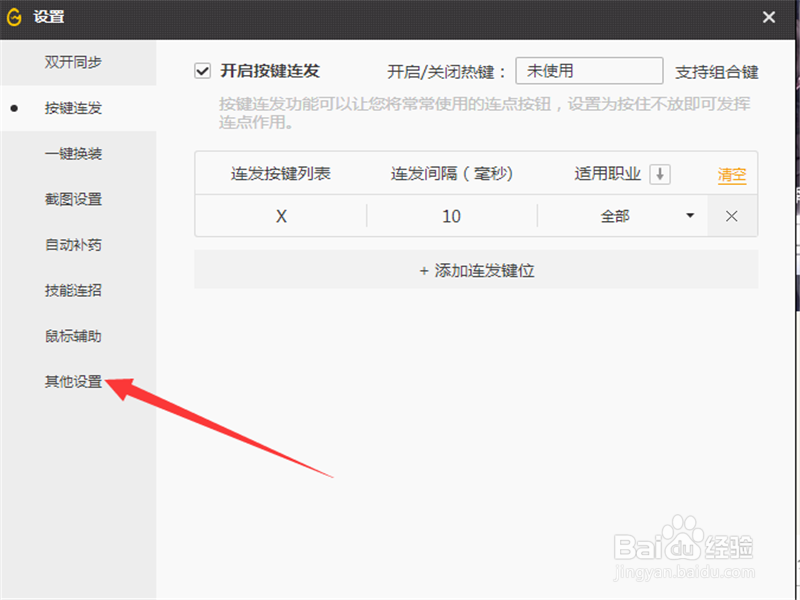Close the 设置 window
The width and height of the screenshot is (800, 600).
(x=768, y=17)
